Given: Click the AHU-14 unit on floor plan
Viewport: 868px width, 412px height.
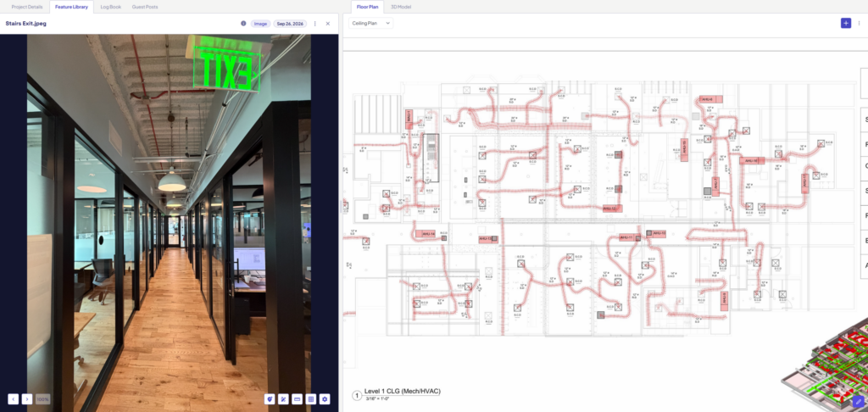Looking at the screenshot, I should [x=426, y=234].
